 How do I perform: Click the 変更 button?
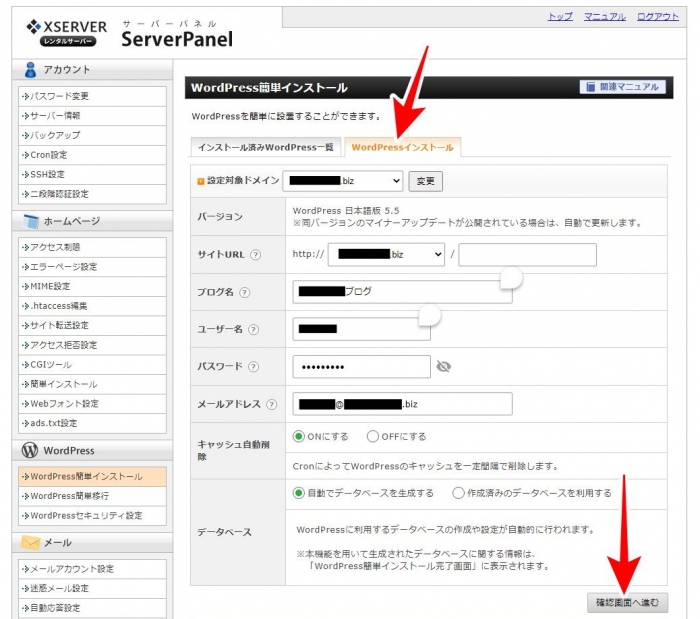point(425,181)
